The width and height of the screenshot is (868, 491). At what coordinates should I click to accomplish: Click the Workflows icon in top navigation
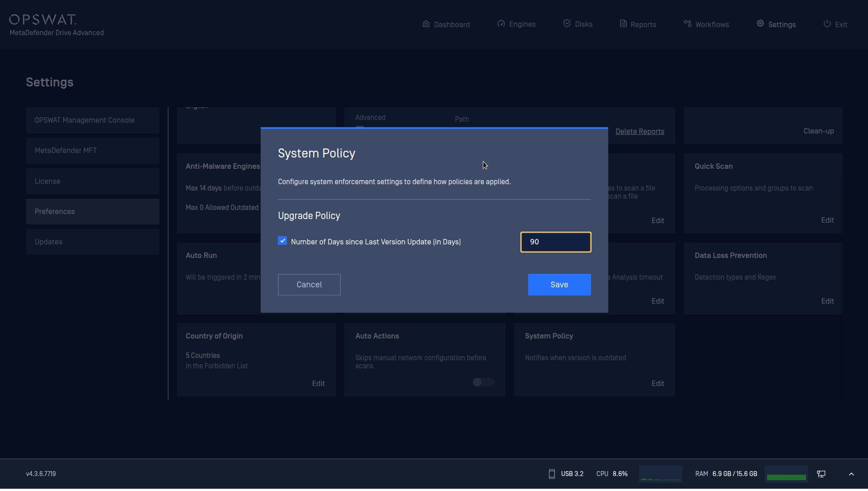[687, 24]
